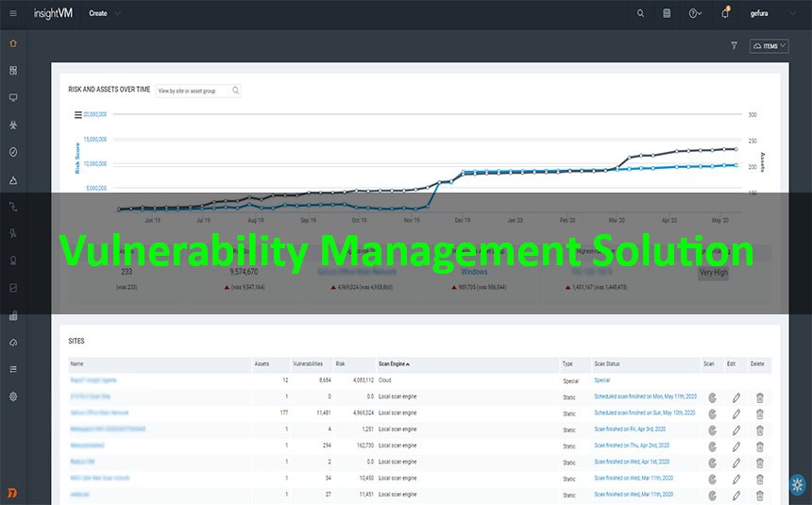812x505 pixels.
Task: Sort sites by Vulnerabilities column header
Action: click(x=308, y=364)
